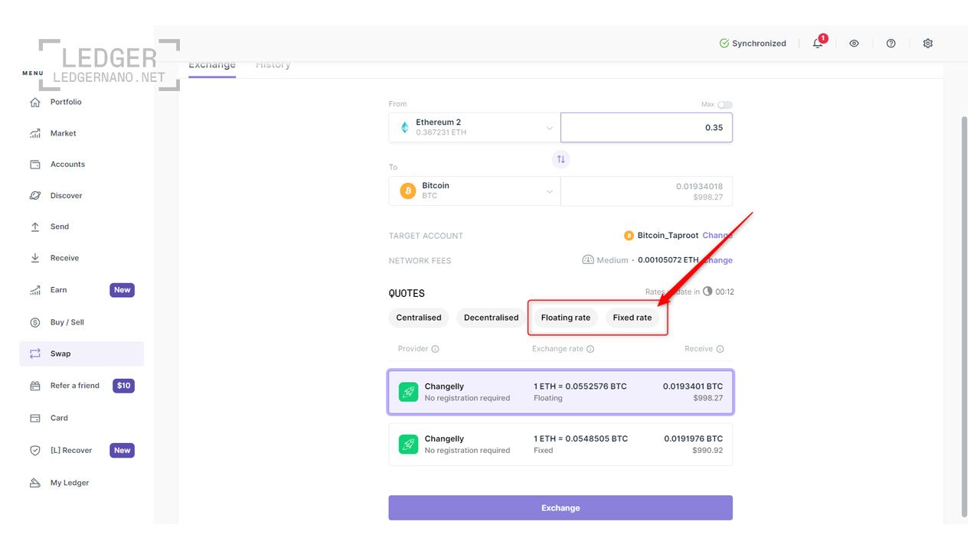Click the 1 ETH = 0.0548505 BTC rate

(580, 439)
